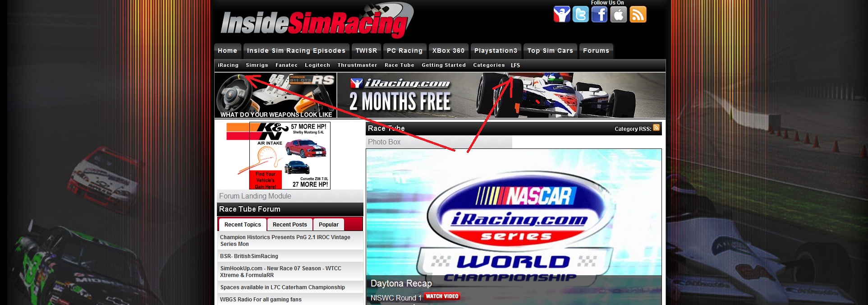Select the LFS submenu link
This screenshot has width=868, height=305.
tap(515, 65)
